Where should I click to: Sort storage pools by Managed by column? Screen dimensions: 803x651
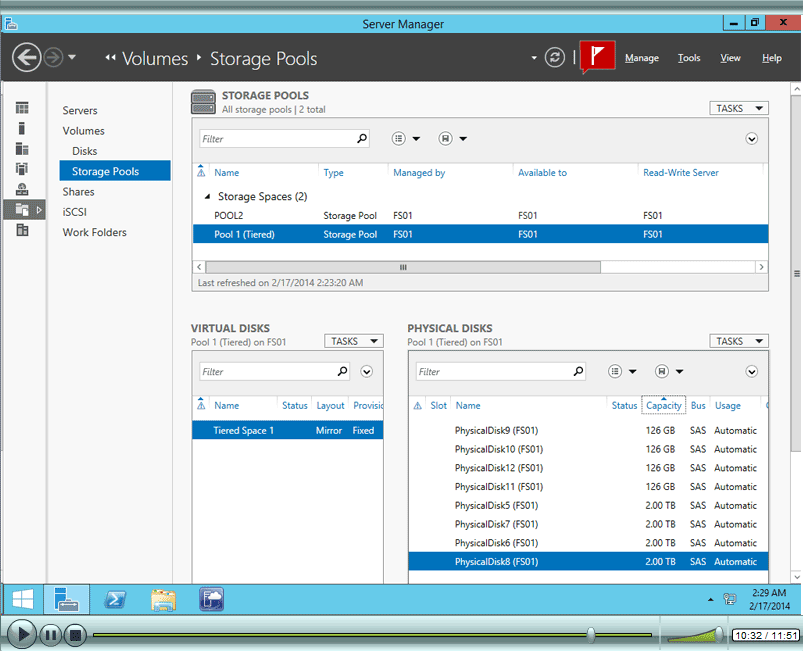click(419, 173)
